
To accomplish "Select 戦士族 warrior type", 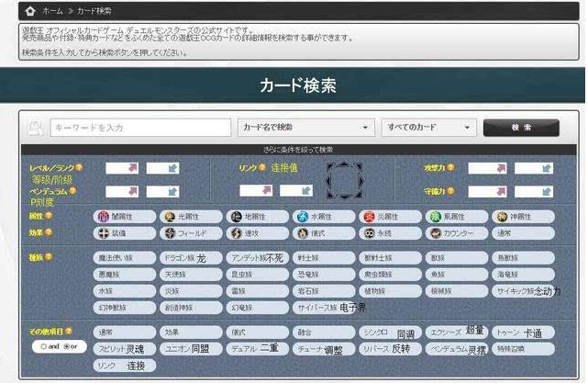I will click(324, 258).
